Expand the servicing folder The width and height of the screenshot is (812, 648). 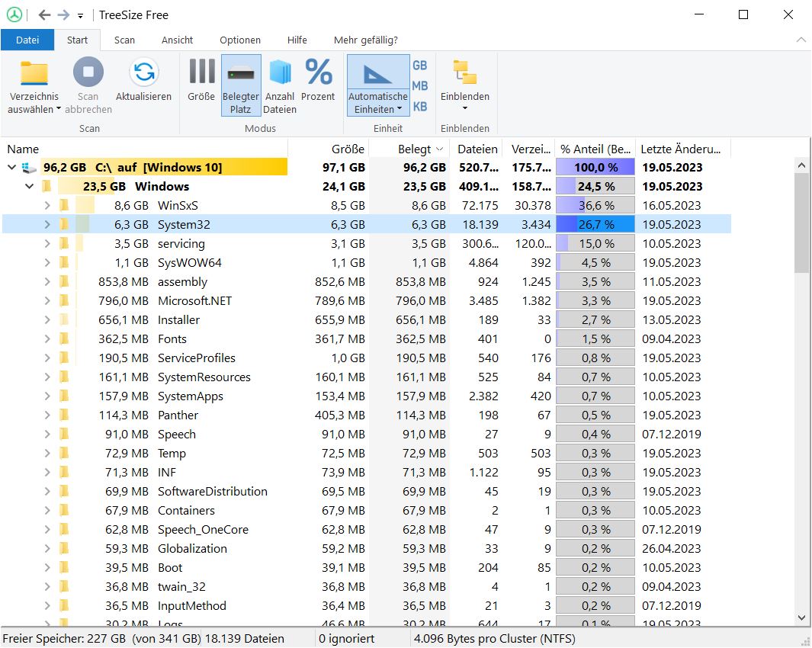point(47,243)
